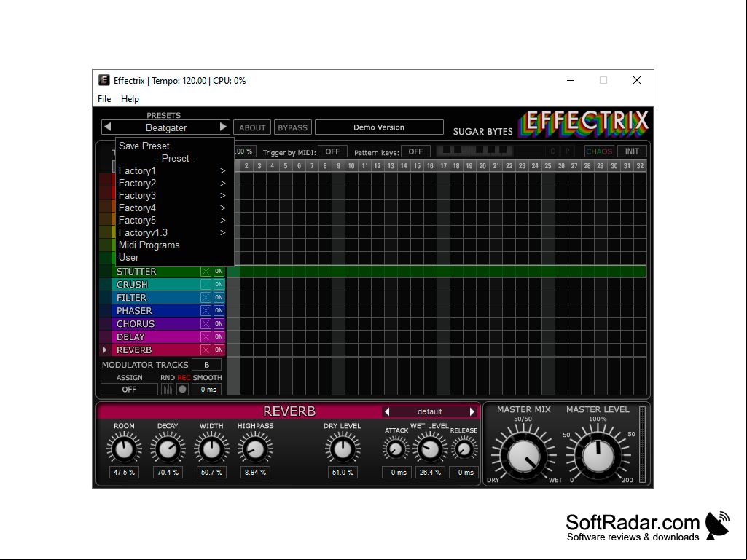Screen dimensions: 747x560
Task: Go to previous preset with left arrow
Action: 108,127
